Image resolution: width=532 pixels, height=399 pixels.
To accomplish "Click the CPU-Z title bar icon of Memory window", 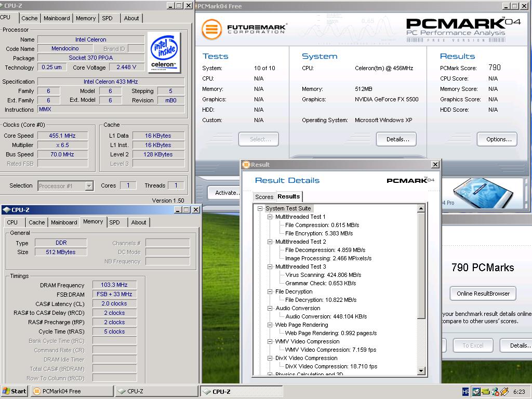I will pos(6,210).
